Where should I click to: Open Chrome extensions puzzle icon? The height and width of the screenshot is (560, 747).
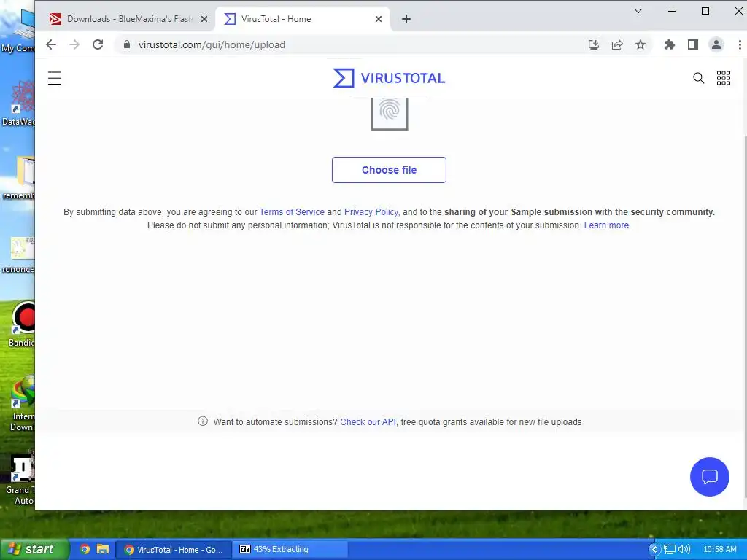pos(670,44)
